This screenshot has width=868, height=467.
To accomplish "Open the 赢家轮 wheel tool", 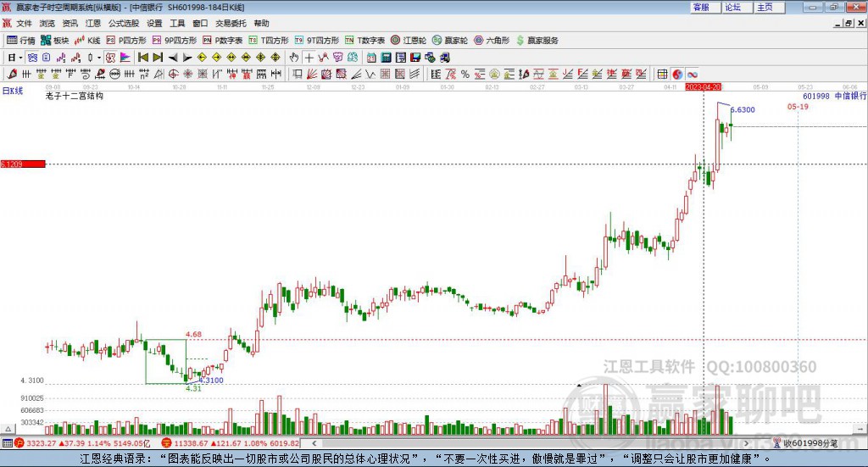I will (450, 41).
